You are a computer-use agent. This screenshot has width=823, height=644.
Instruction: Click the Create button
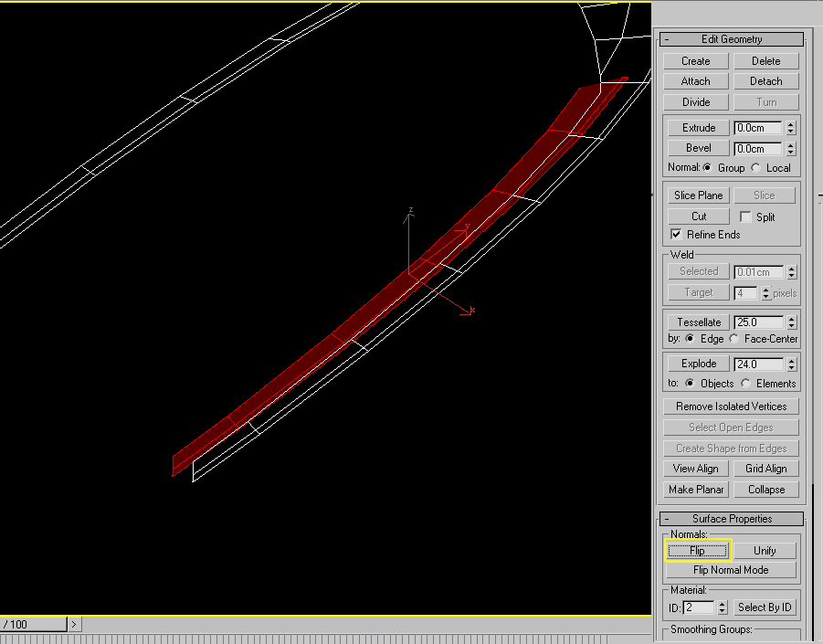click(695, 61)
